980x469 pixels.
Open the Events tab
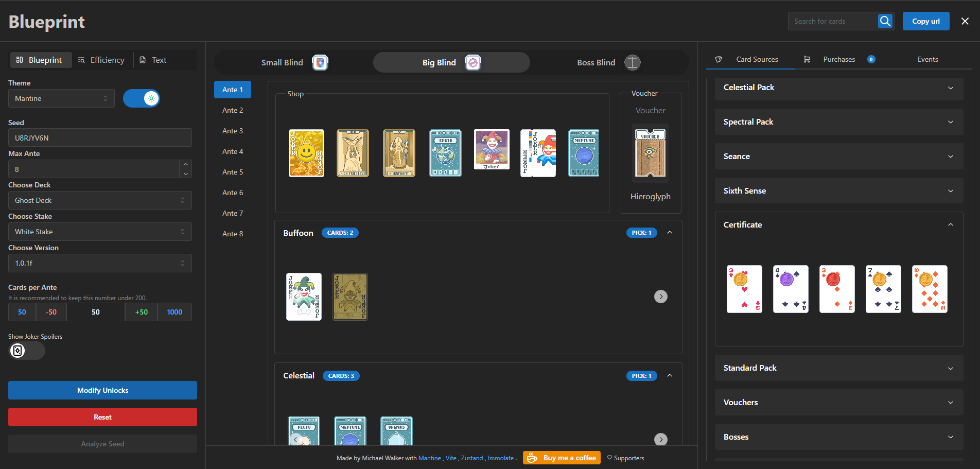pyautogui.click(x=927, y=59)
